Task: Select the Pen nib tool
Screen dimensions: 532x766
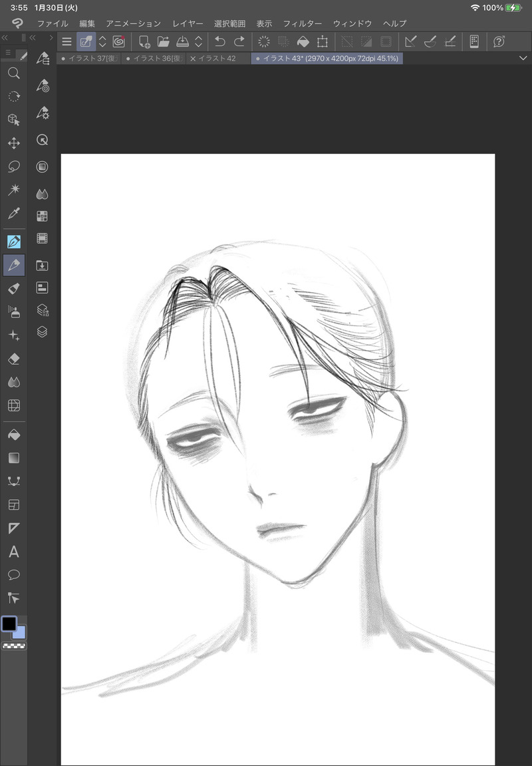Action: [14, 242]
